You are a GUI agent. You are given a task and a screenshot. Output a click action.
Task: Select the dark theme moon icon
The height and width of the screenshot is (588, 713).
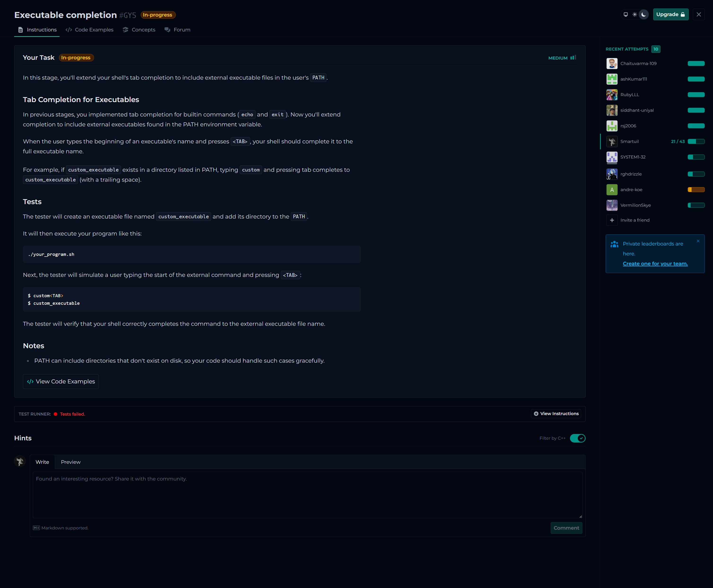point(643,15)
